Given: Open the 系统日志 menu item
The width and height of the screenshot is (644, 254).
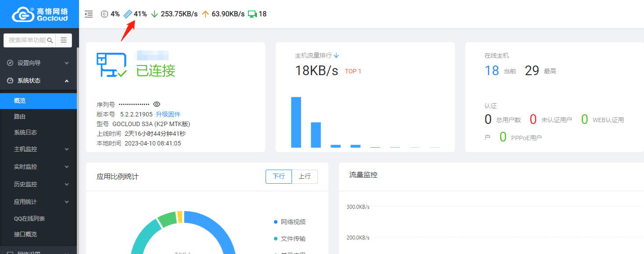Looking at the screenshot, I should coord(25,133).
